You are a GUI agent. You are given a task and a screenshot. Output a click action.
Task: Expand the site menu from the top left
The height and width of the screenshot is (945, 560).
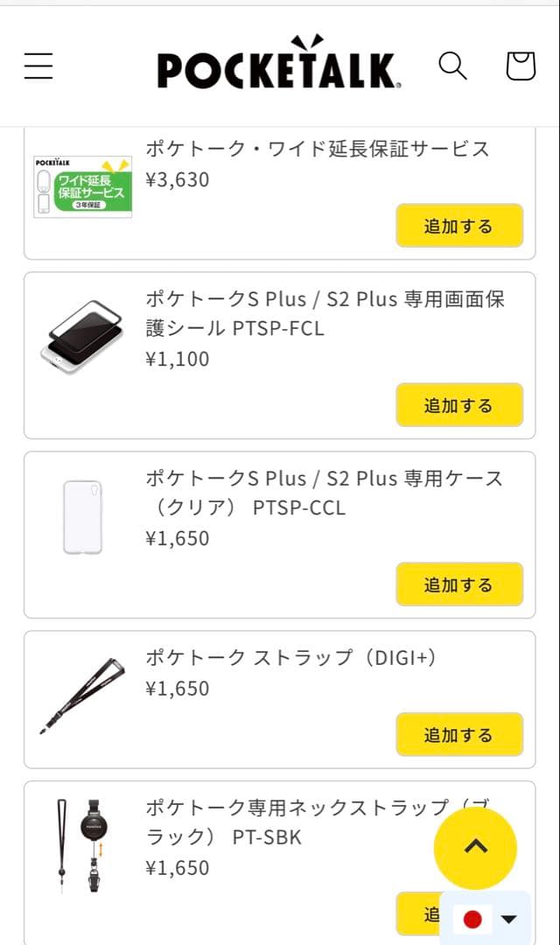38,66
